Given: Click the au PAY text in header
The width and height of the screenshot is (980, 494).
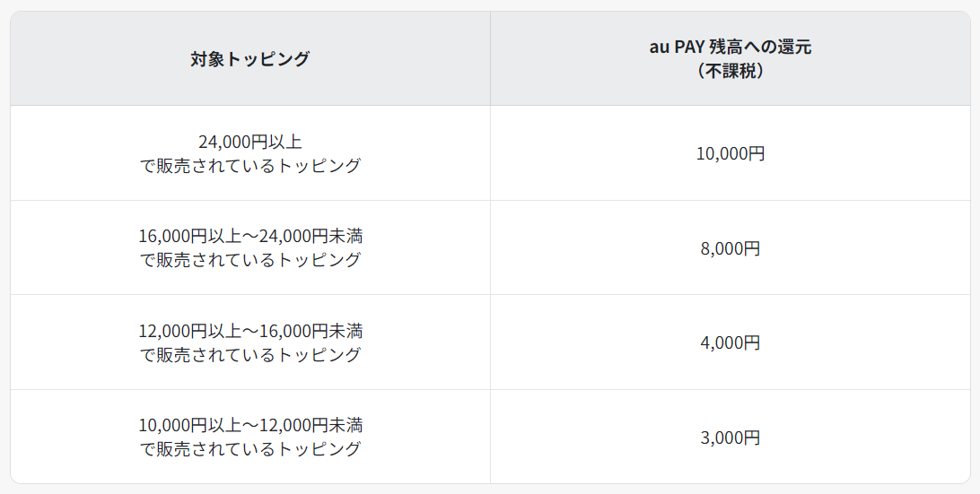Looking at the screenshot, I should tap(678, 47).
